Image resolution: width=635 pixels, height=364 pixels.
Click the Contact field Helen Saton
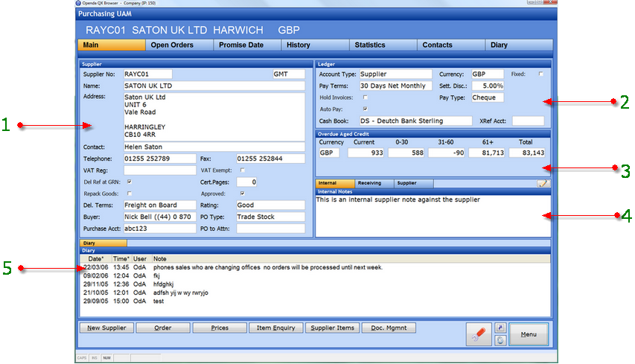tap(214, 147)
